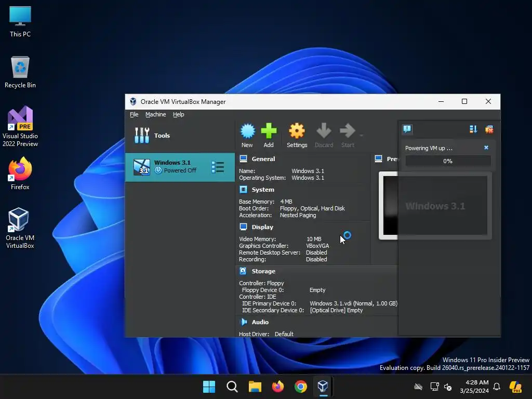532x399 pixels.
Task: Click the Optical Drive Empty entry
Action: tap(336, 310)
